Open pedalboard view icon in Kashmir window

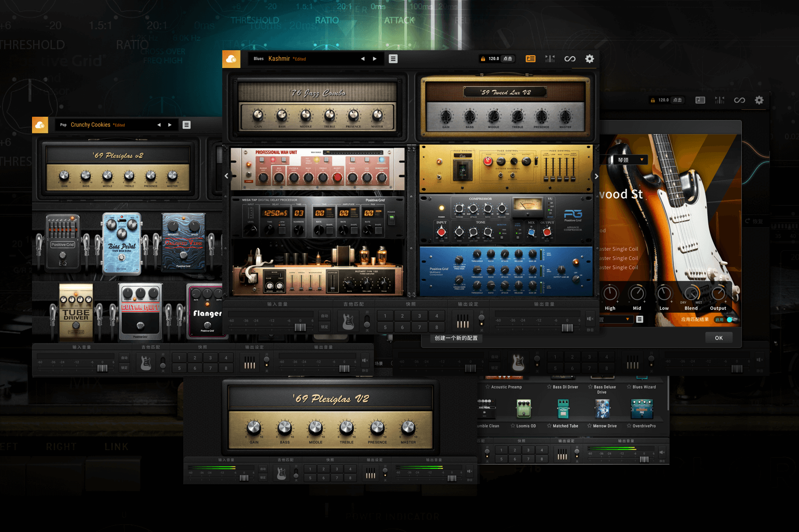pos(531,59)
